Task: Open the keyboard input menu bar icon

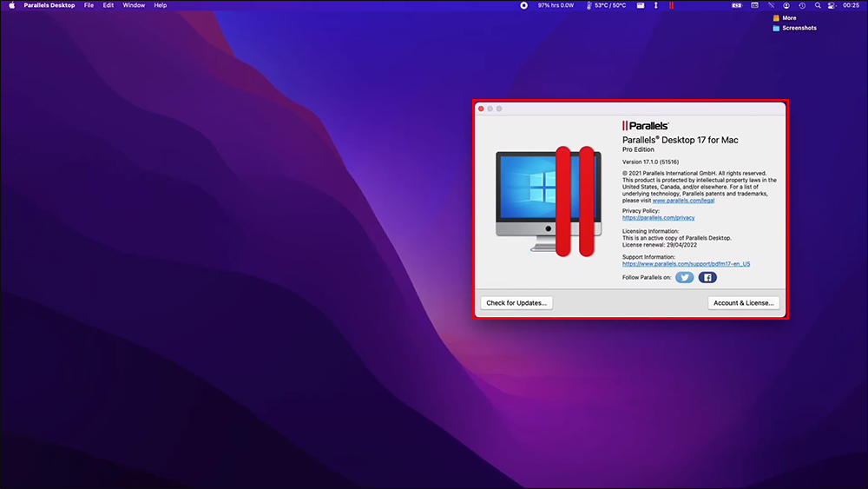Action: point(754,5)
